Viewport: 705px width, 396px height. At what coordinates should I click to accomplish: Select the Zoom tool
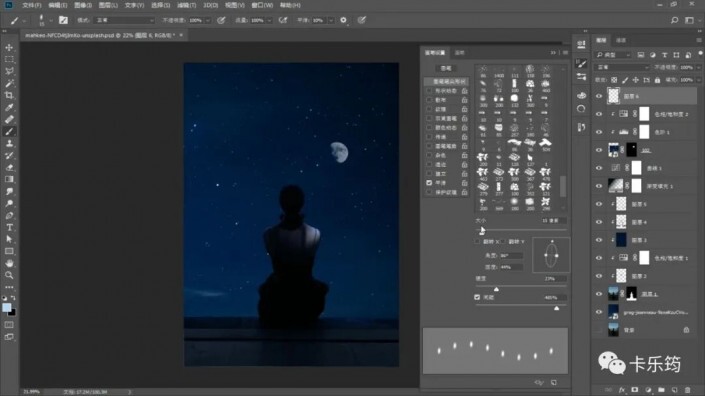coord(9,275)
